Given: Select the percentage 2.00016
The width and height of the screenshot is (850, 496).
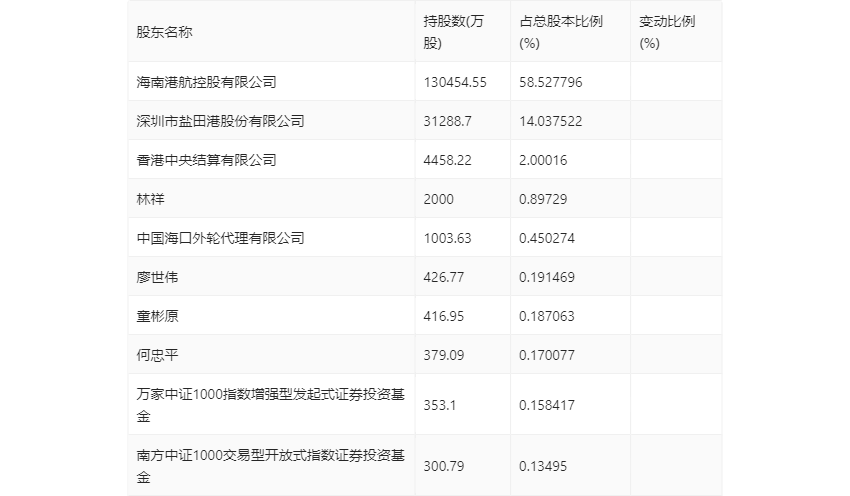Looking at the screenshot, I should (x=543, y=160).
